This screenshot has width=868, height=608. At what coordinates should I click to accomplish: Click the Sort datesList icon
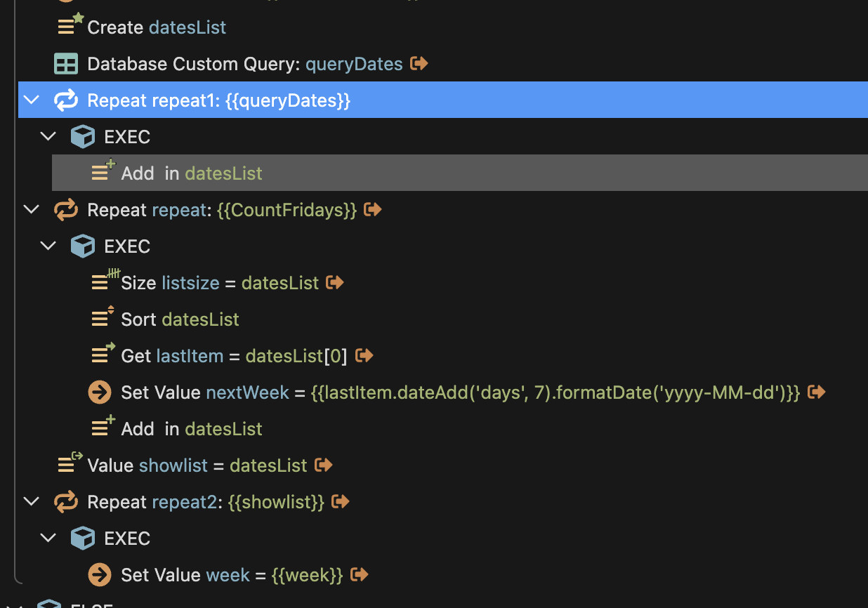[103, 319]
